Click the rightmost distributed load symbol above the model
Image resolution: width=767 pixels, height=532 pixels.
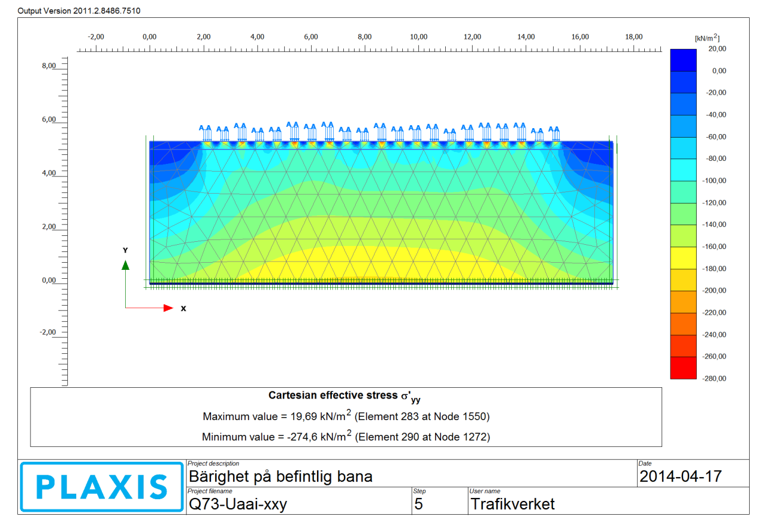(554, 133)
